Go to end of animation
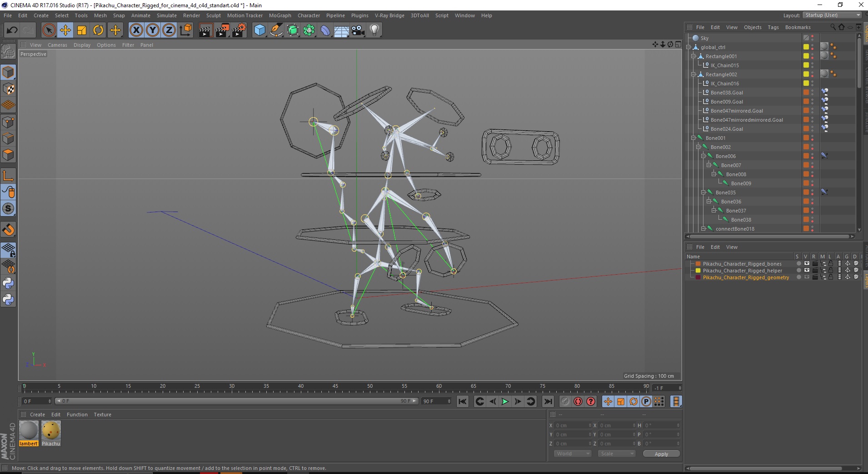The width and height of the screenshot is (868, 474). (548, 401)
